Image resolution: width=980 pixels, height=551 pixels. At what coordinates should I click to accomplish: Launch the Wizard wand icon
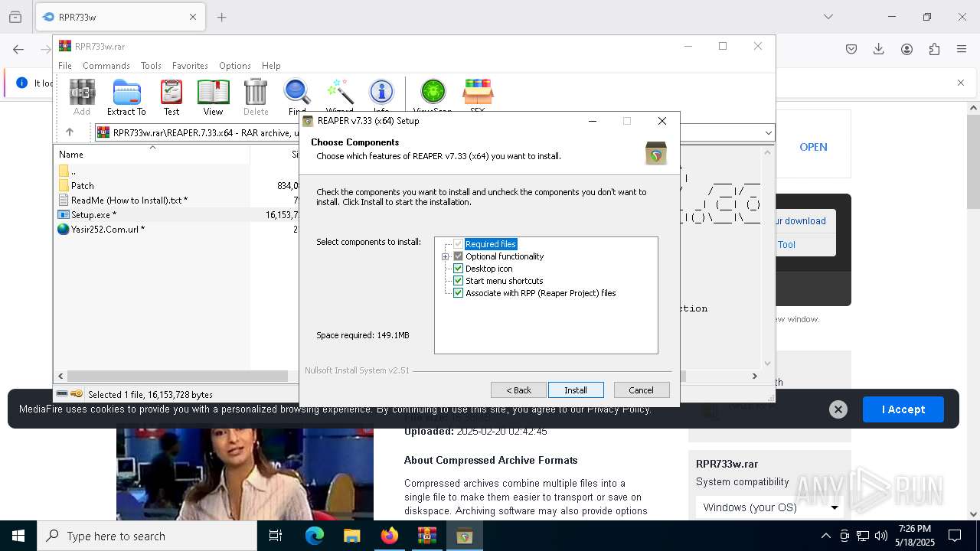339,96
